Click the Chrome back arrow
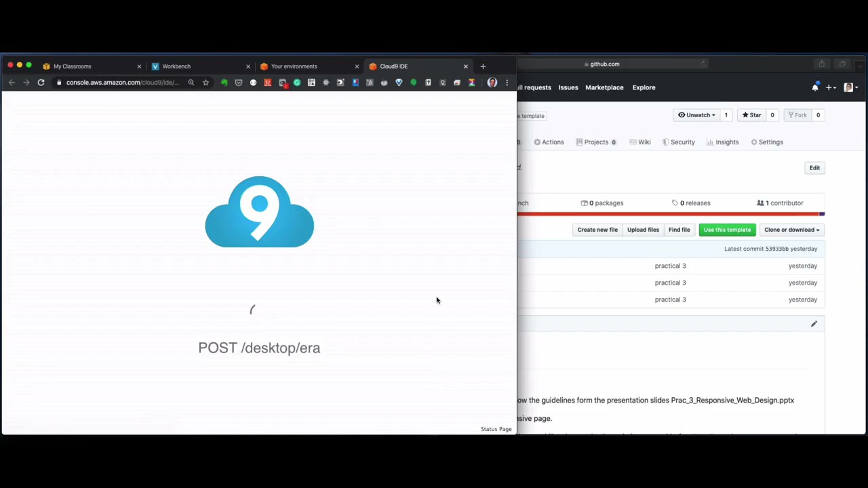 (12, 83)
